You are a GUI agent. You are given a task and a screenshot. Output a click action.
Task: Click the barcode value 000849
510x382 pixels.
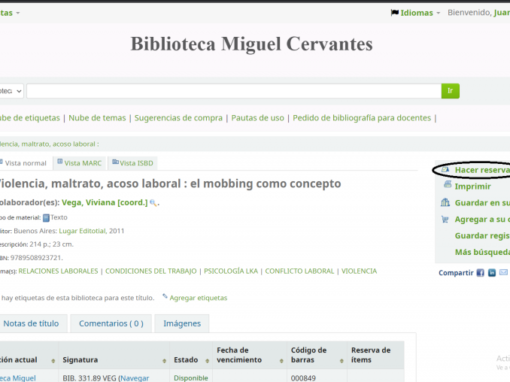[303, 378]
